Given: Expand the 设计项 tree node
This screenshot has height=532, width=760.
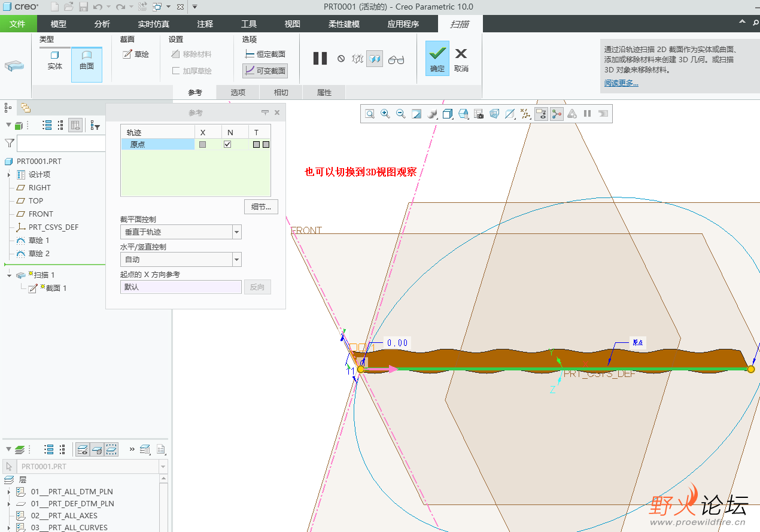Looking at the screenshot, I should (9, 175).
